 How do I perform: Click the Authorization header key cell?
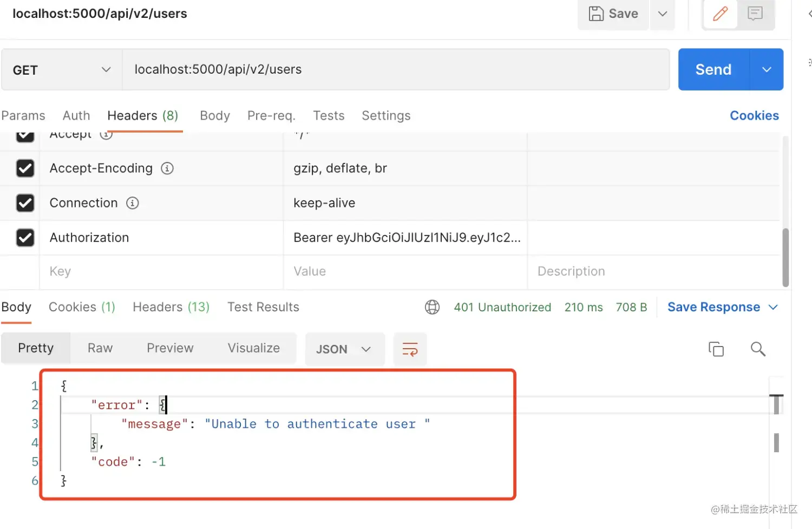161,238
